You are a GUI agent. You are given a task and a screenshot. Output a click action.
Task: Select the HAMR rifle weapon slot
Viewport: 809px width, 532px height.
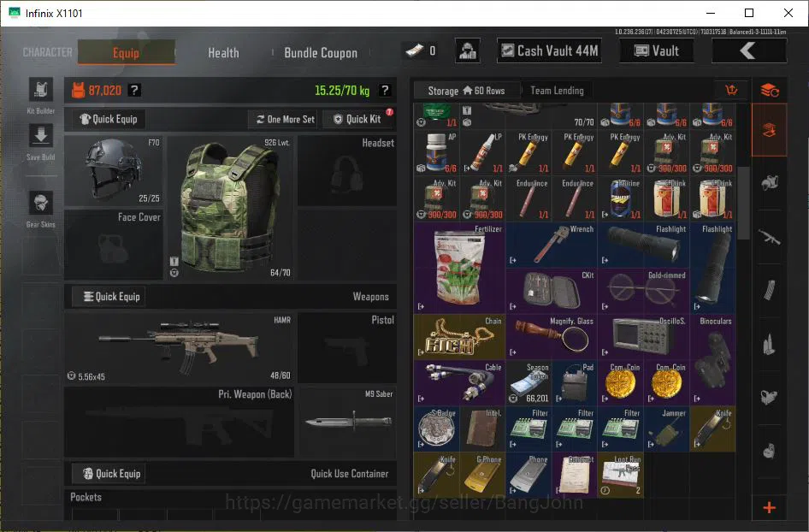click(x=179, y=348)
